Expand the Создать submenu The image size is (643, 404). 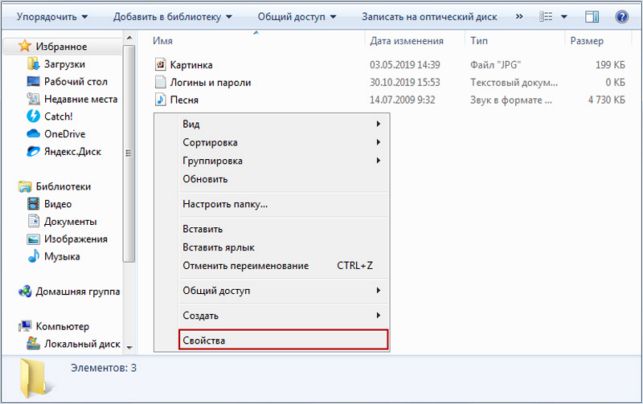pyautogui.click(x=283, y=315)
